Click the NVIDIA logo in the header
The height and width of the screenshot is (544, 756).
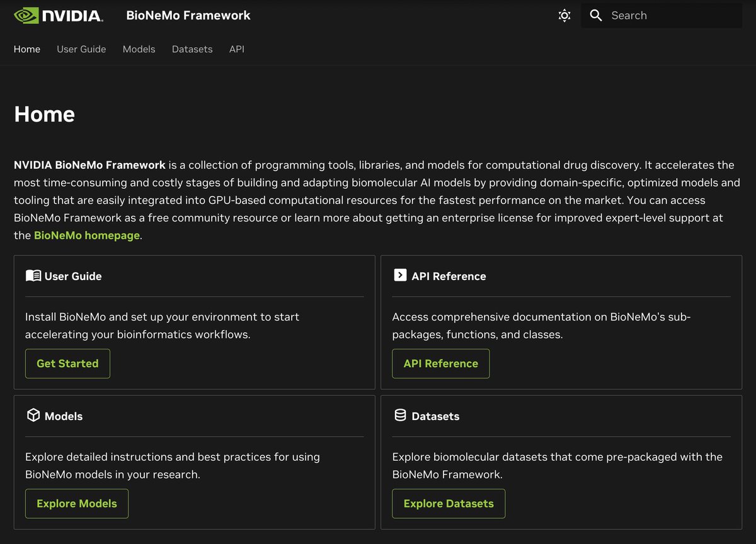coord(59,16)
